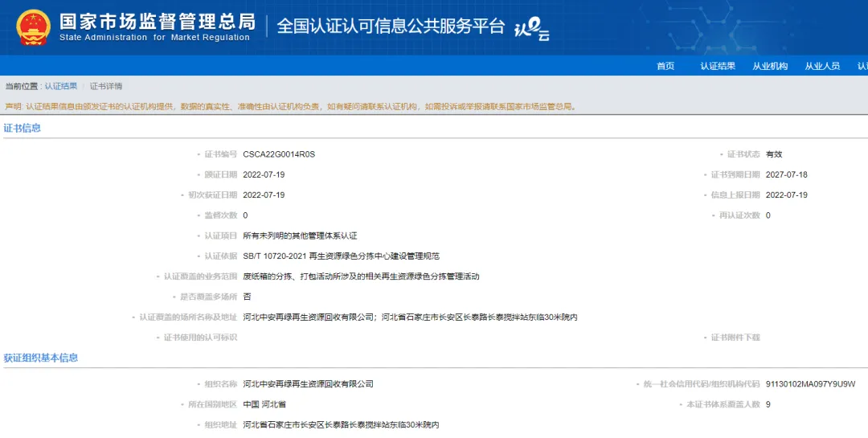Viewport: 868px width, 438px height.
Task: Click 证书使用的认可标识 label
Action: tap(200, 338)
